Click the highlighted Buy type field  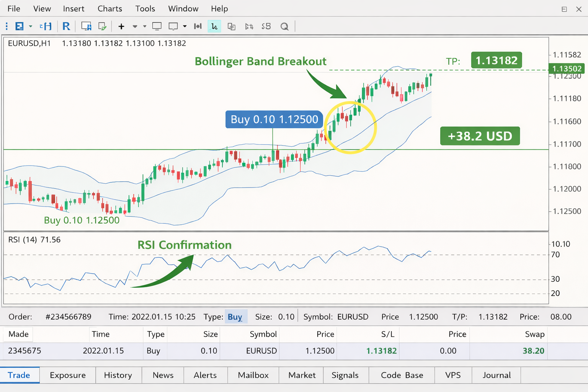pos(236,317)
